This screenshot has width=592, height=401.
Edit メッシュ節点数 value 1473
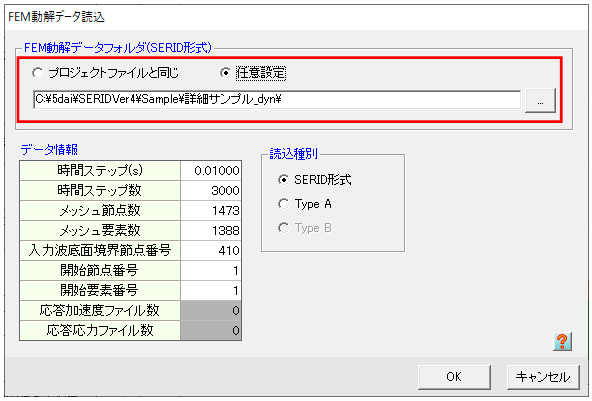coord(211,211)
